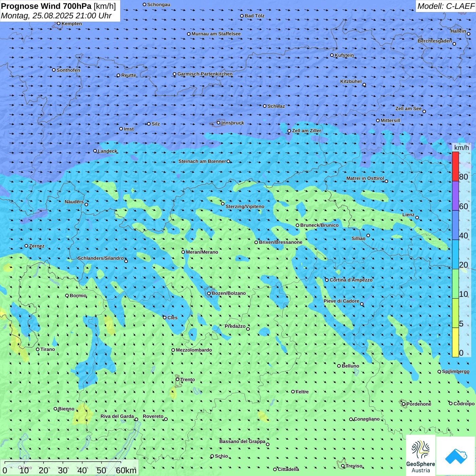The image size is (476, 476).
Task: Click the Meran/Merano city marker
Action: pos(183,252)
